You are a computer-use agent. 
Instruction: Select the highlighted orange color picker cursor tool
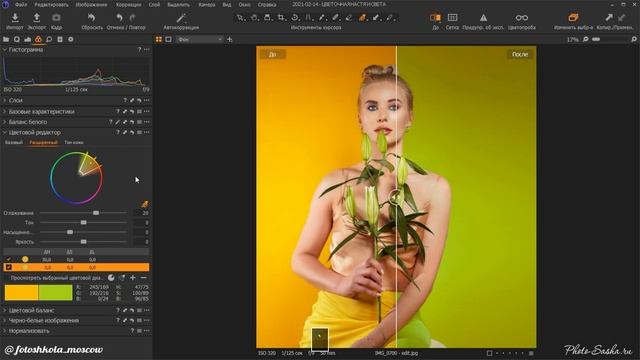(362, 18)
